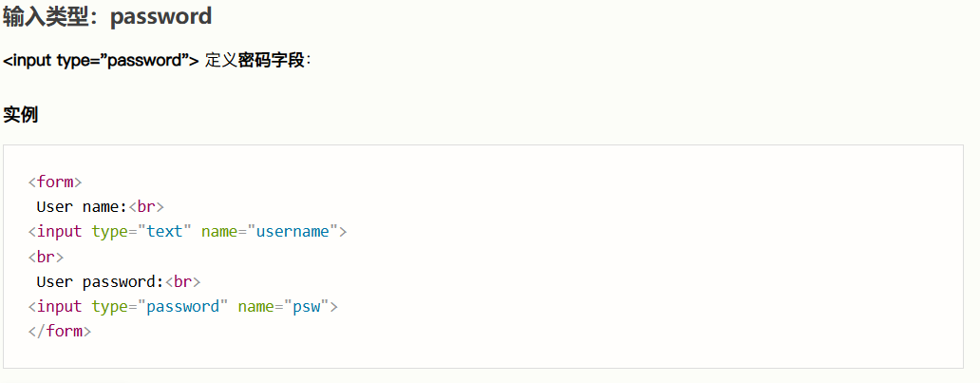Viewport: 980px width, 383px height.
Task: Click the "type" attribute on the password input line
Action: tap(109, 306)
